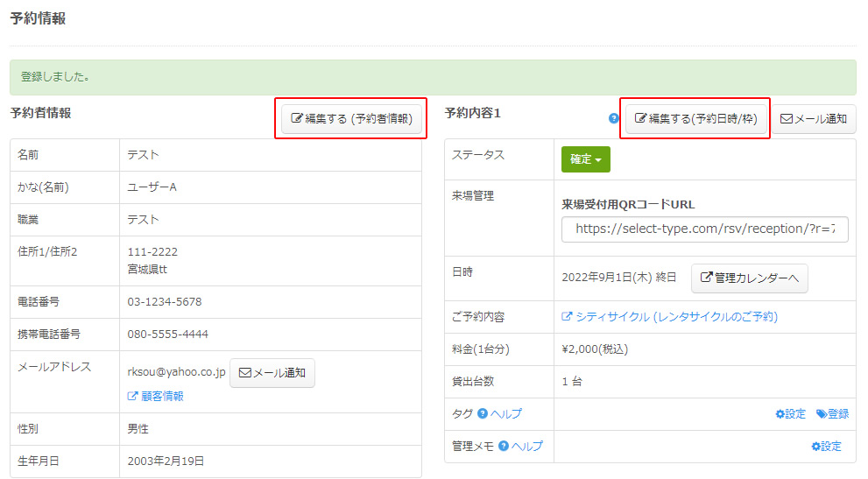This screenshot has width=868, height=479.
Task: Click the 2022年9月1日(木) 終日 date text
Action: tap(618, 278)
